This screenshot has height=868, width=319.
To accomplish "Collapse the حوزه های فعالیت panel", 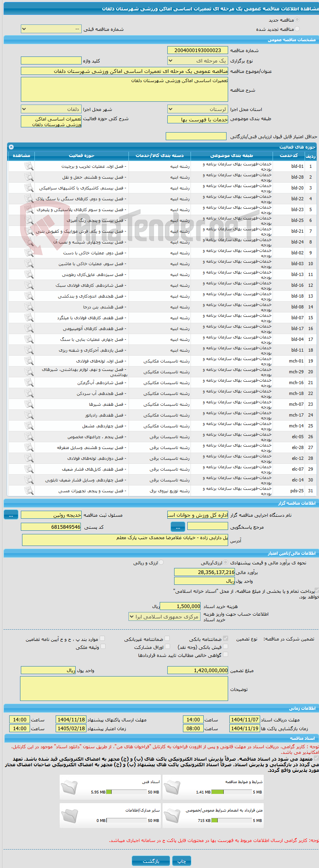I will (11, 147).
